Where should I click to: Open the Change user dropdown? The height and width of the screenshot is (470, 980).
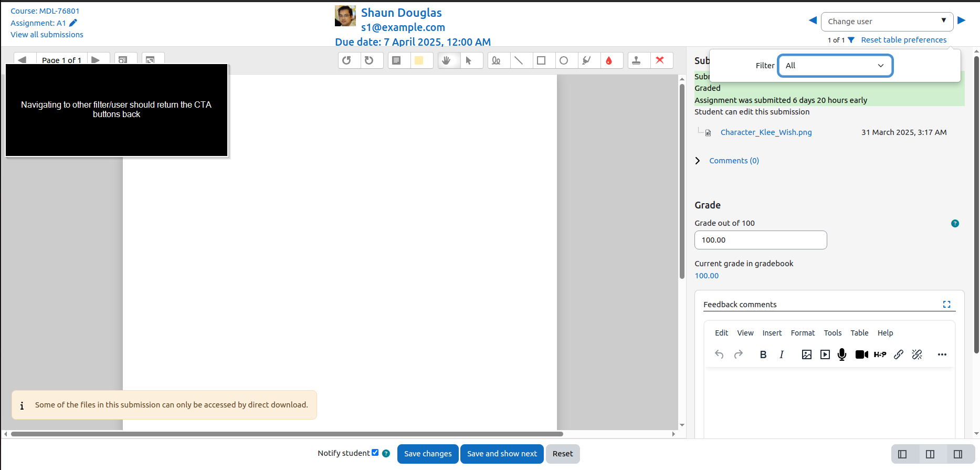(x=887, y=22)
